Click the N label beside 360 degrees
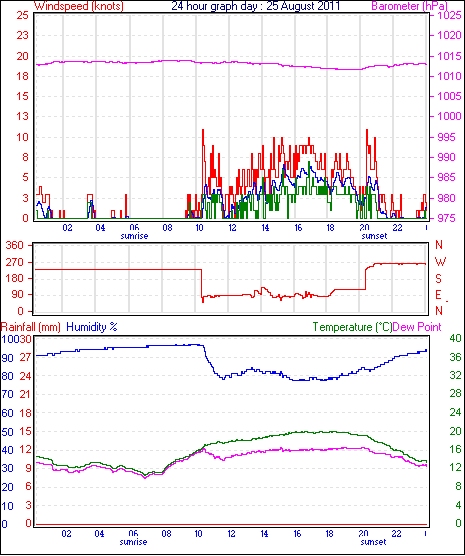The height and width of the screenshot is (556, 465). 439,245
